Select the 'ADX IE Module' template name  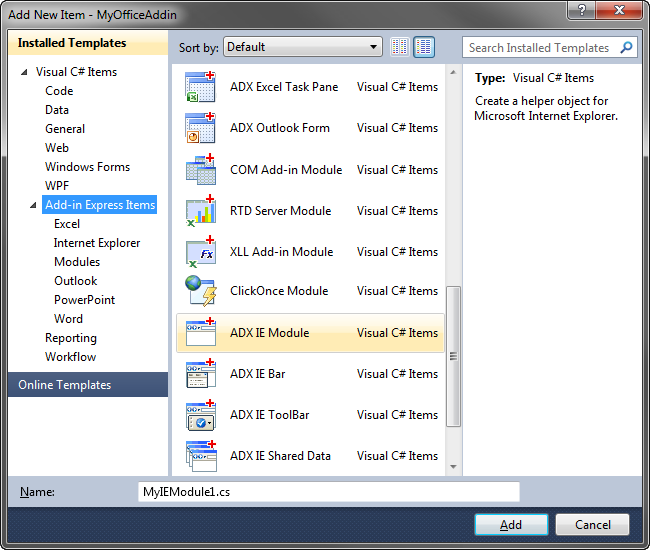point(269,333)
